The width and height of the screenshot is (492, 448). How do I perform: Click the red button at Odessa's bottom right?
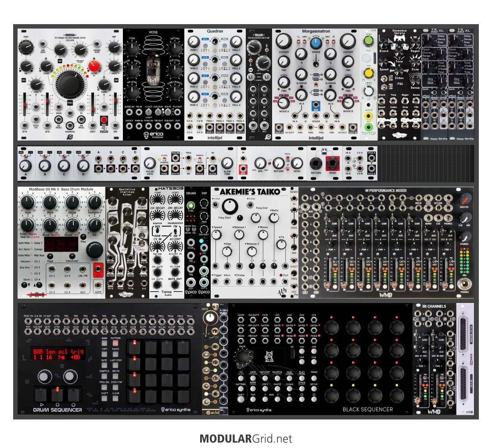[104, 119]
